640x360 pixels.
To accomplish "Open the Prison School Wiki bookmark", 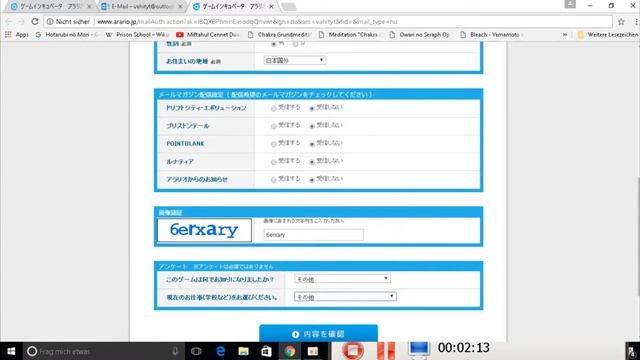I will [137, 35].
